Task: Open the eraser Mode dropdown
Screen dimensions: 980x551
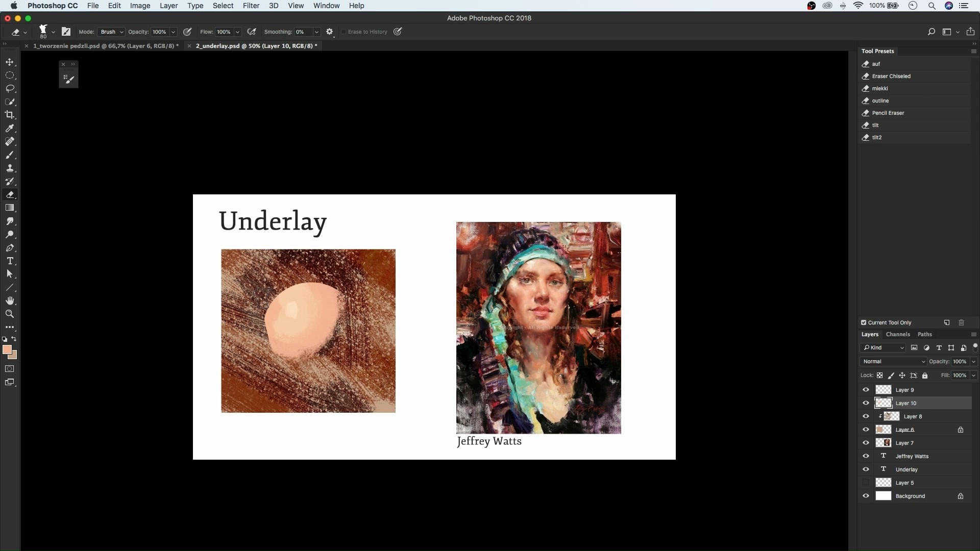Action: point(111,32)
